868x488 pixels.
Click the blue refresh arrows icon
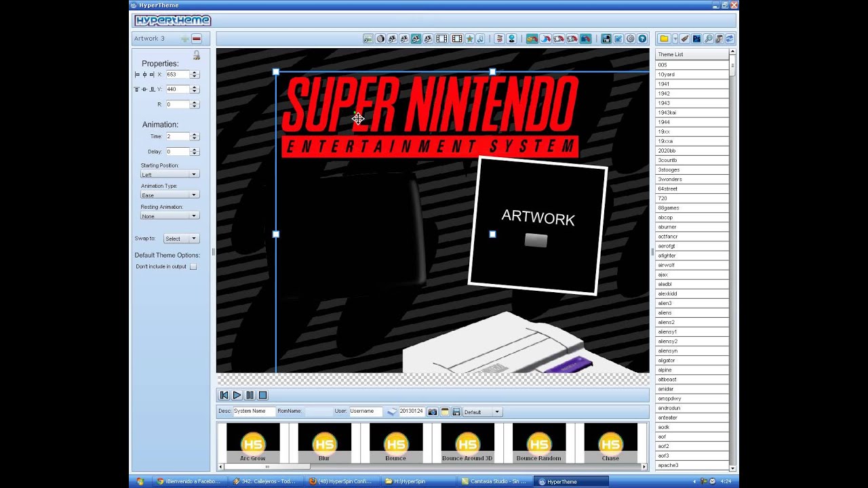(730, 39)
